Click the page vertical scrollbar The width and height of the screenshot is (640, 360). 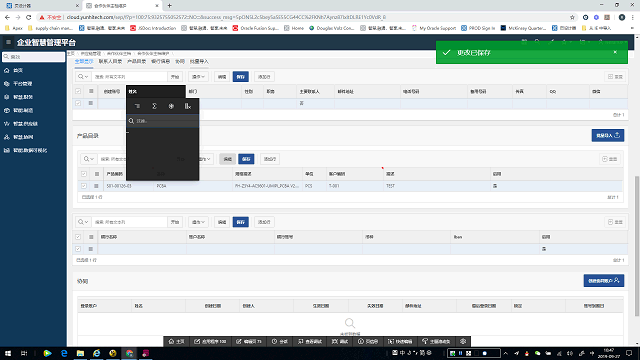637,246
